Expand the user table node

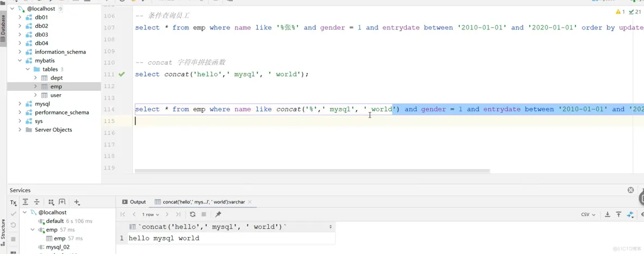(x=35, y=95)
